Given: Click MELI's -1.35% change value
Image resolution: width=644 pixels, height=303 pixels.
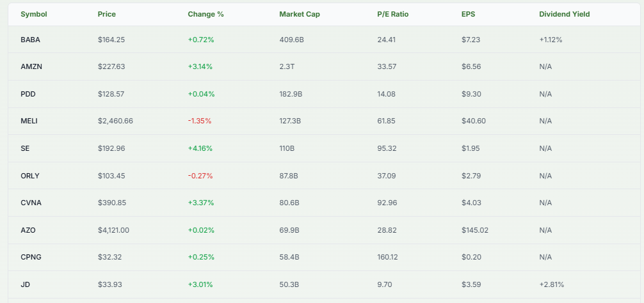Looking at the screenshot, I should (200, 121).
